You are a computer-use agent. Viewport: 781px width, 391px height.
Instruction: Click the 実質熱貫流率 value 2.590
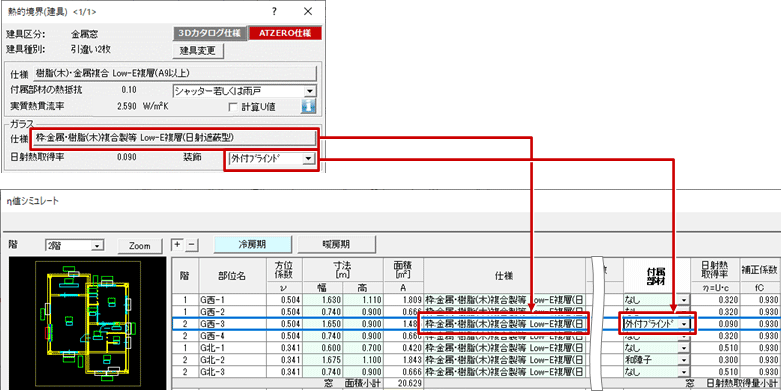[127, 106]
